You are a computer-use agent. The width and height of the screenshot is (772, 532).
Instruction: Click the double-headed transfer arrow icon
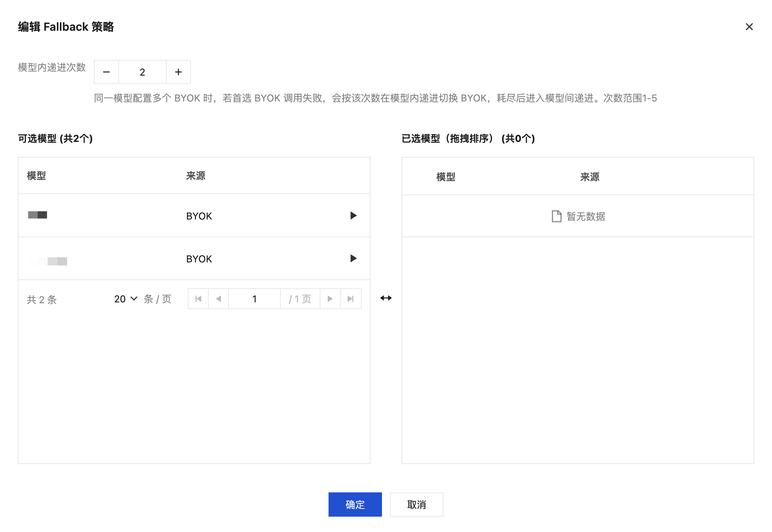click(386, 298)
